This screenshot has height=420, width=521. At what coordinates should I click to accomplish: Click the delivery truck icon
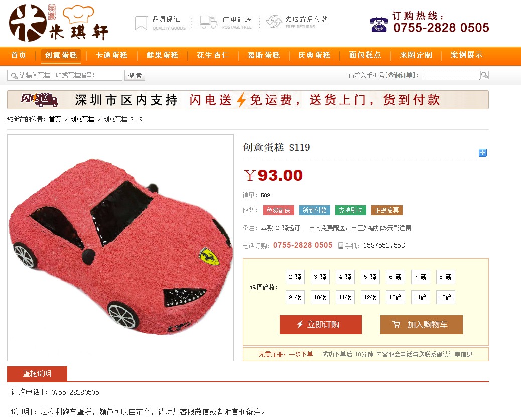tap(209, 22)
